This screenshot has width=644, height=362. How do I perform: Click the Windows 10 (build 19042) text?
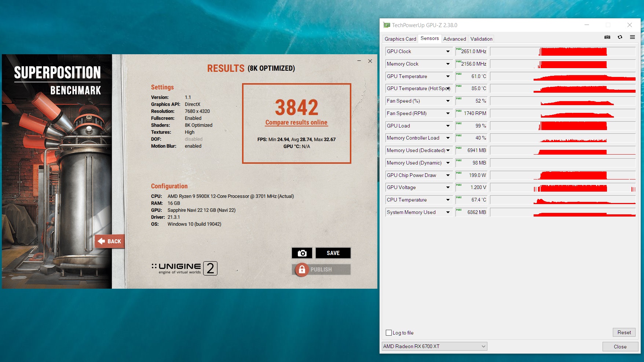point(194,224)
